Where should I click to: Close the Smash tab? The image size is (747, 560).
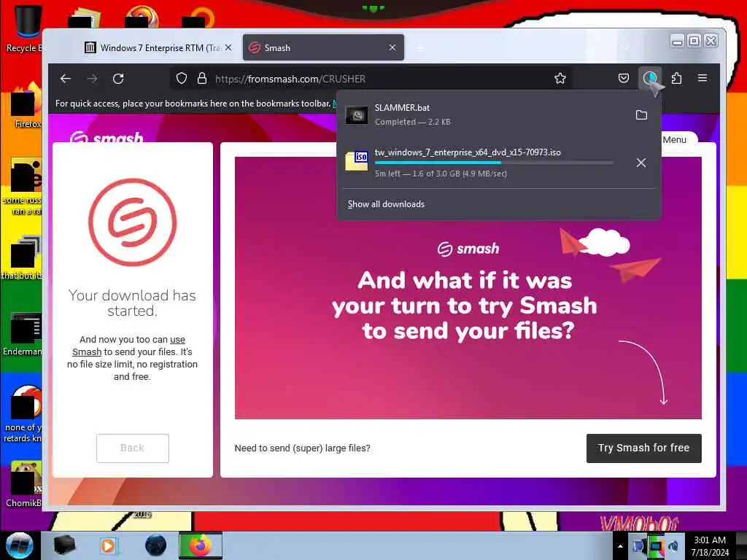[392, 47]
